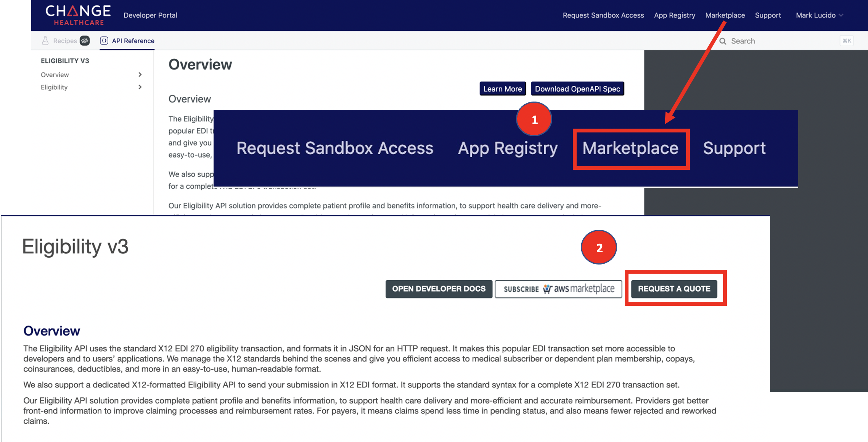
Task: Expand the Eligibility sidebar chevron
Action: (140, 87)
